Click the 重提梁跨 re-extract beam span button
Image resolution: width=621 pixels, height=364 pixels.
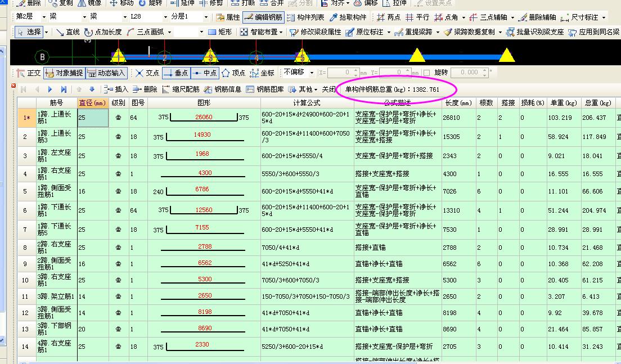(x=413, y=32)
